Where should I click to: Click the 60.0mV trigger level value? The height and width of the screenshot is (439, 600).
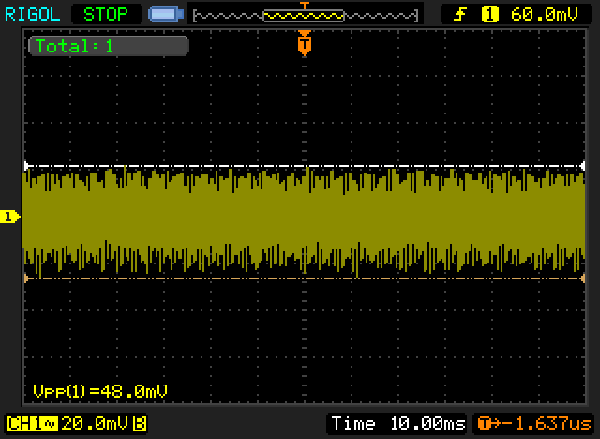(544, 15)
